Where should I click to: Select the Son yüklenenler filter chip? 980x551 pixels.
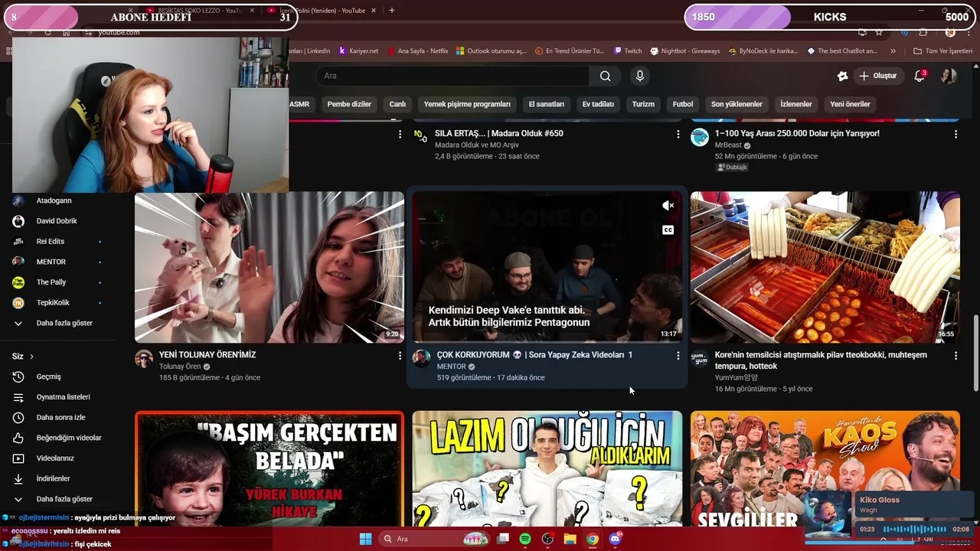click(x=737, y=104)
